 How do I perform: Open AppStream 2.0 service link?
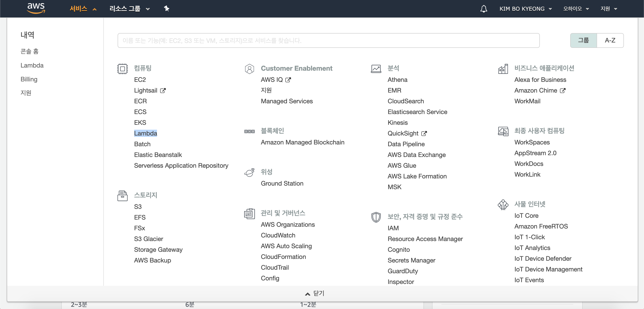[535, 153]
